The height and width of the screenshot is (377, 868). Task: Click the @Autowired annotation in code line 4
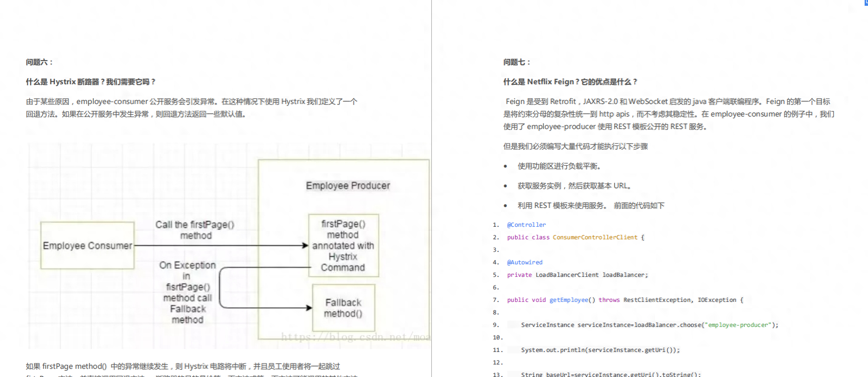click(525, 262)
